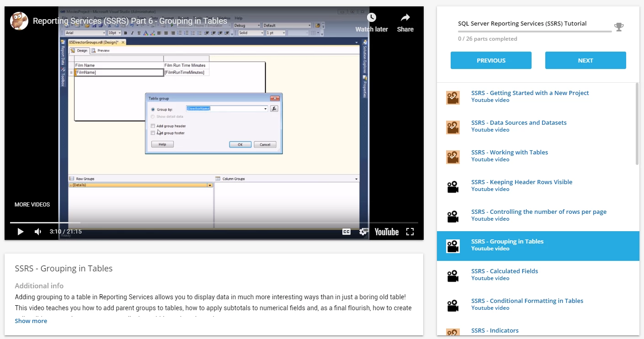Open the Solution Explorer side tab
Screen dimensions: 644x339
(x=364, y=56)
